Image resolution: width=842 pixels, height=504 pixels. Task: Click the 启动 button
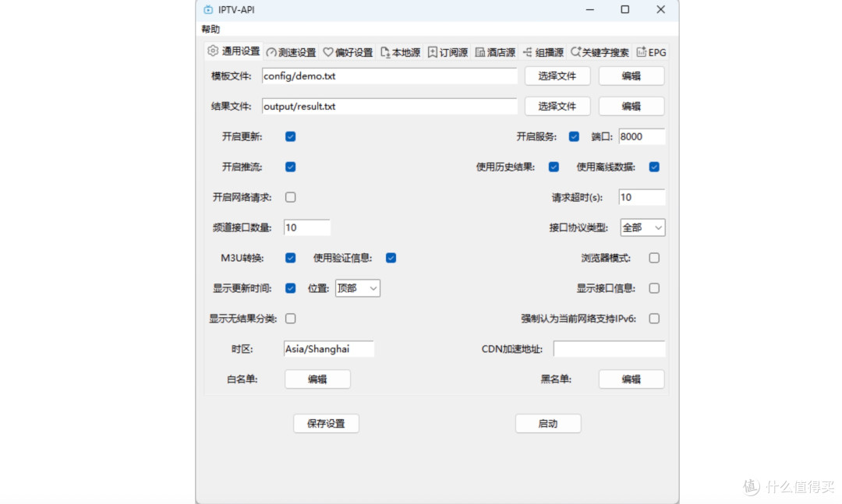pos(547,424)
